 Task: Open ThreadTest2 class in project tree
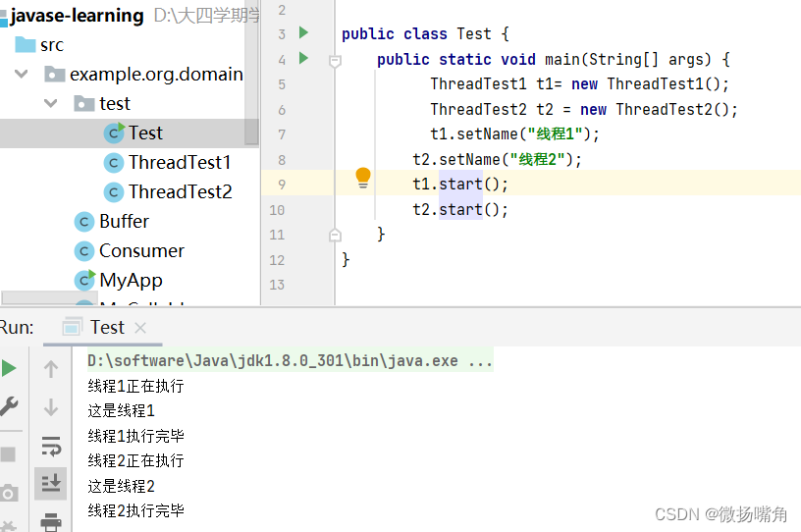pos(181,192)
